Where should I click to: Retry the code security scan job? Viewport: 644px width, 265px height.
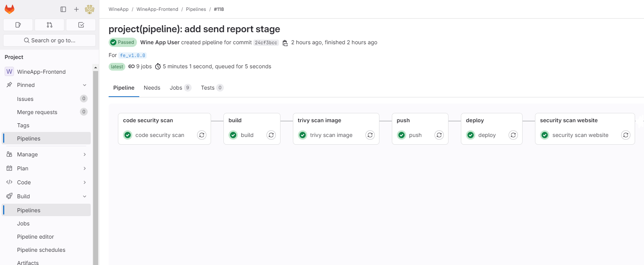(202, 135)
